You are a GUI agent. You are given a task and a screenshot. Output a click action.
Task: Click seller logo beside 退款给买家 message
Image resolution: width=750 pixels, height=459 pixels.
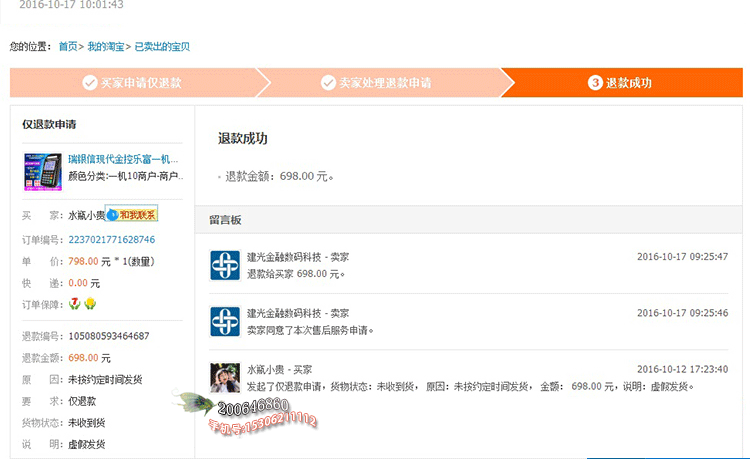click(x=225, y=265)
